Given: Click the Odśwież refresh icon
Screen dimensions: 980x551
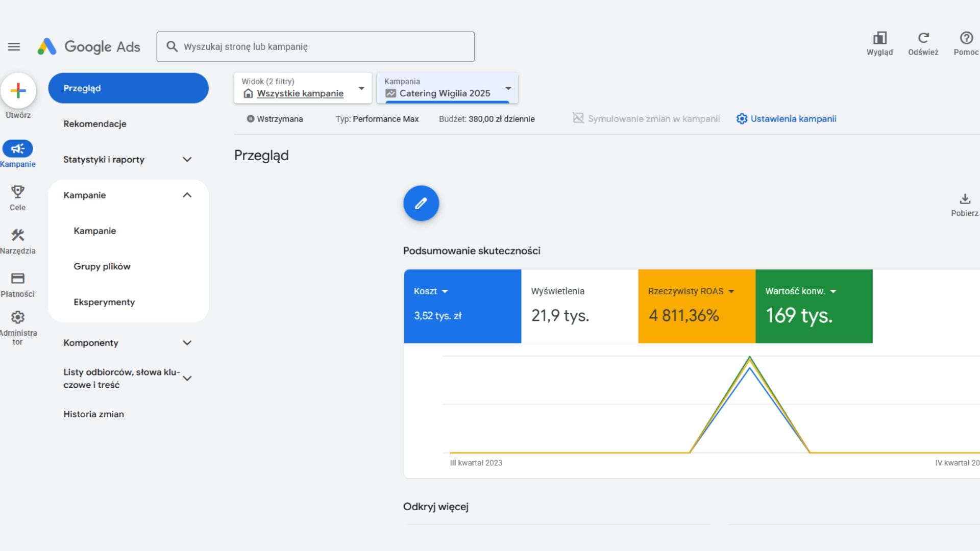Looking at the screenshot, I should point(923,38).
